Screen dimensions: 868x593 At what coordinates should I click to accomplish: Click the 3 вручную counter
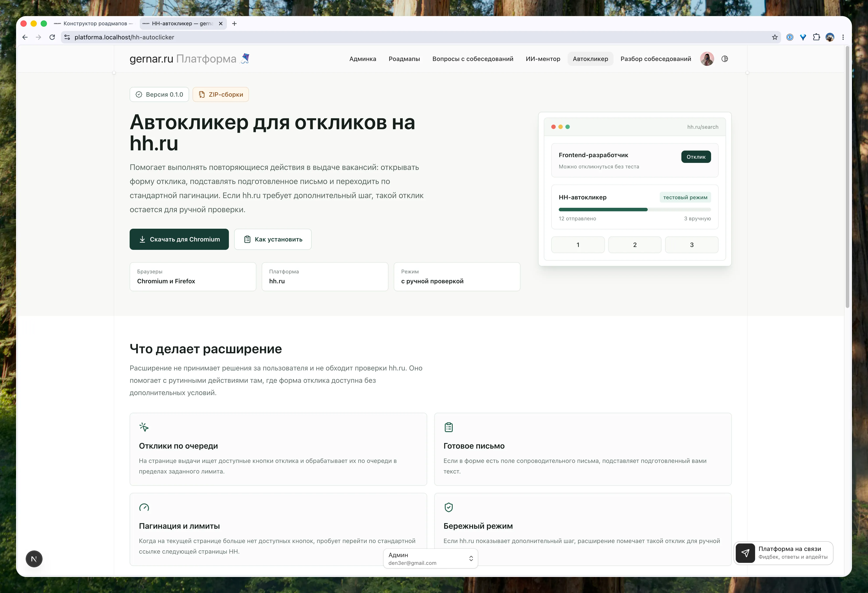tap(697, 218)
